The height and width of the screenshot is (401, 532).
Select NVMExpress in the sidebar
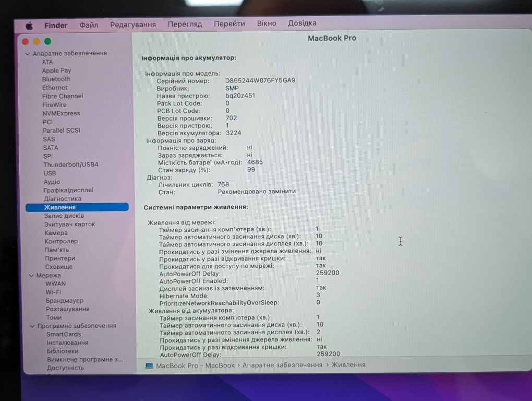pyautogui.click(x=62, y=113)
